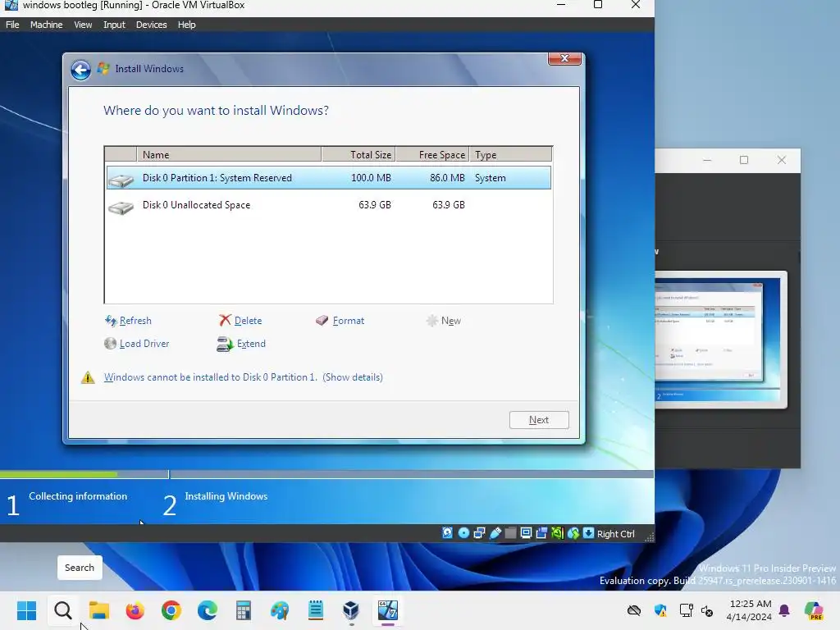Open the VirtualBox View menu
The width and height of the screenshot is (840, 630).
(x=83, y=25)
